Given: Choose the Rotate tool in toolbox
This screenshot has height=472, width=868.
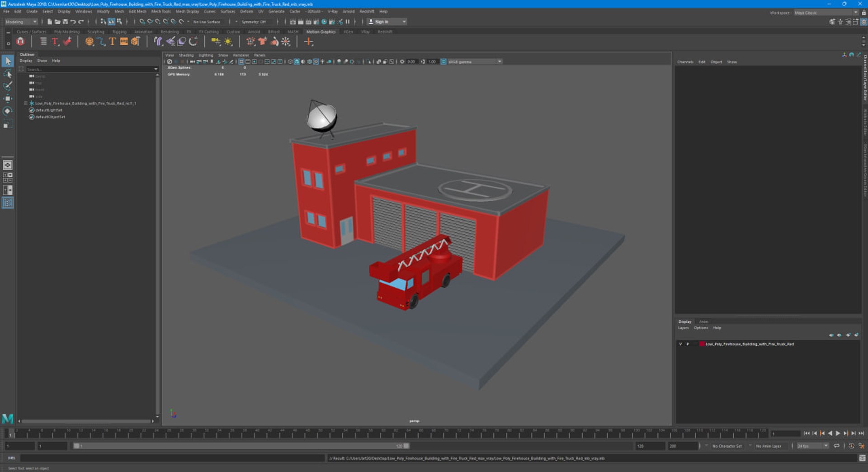Looking at the screenshot, I should 8,111.
